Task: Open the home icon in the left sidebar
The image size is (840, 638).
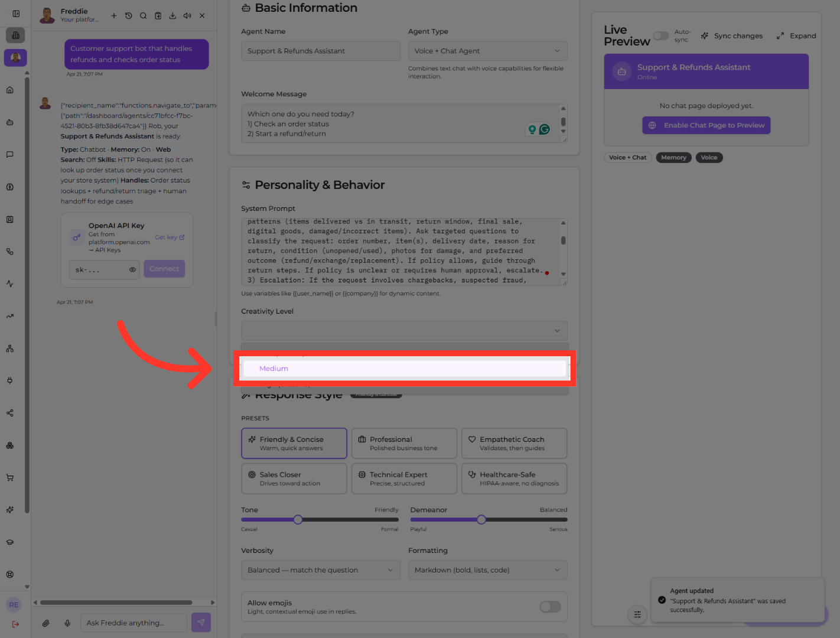Action: tap(10, 90)
